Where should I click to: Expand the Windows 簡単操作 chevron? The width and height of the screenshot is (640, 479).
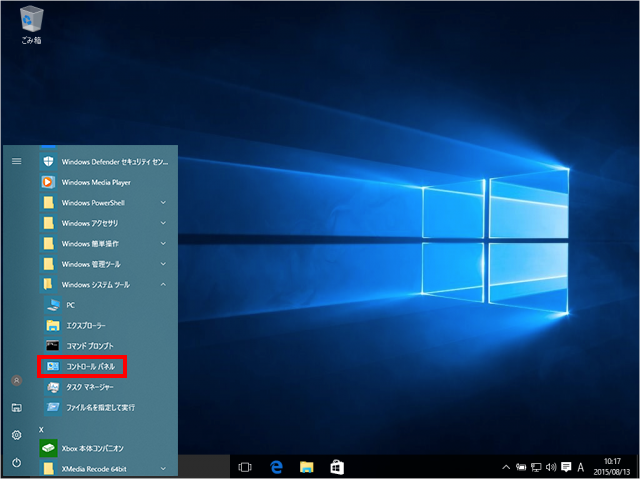click(163, 244)
